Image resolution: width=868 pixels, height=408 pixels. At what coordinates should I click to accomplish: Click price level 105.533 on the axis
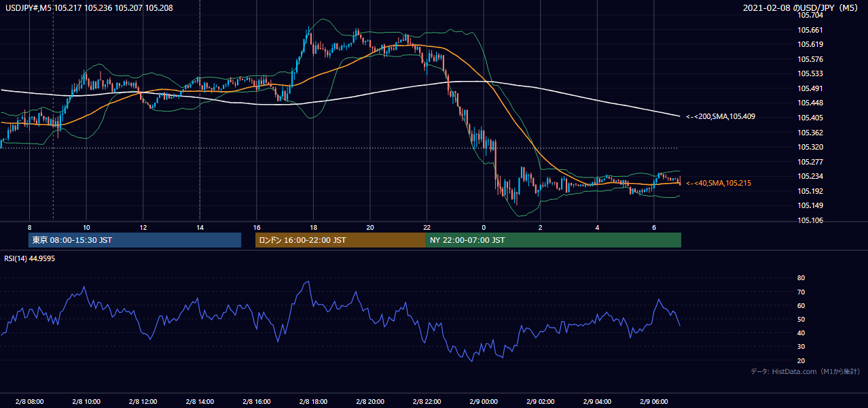(x=810, y=73)
